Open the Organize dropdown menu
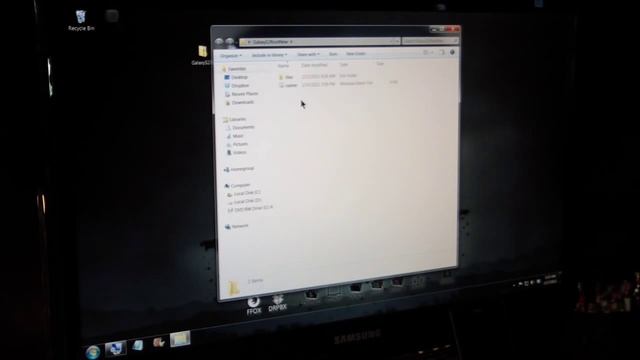Viewport: 640px width, 360px height. [x=231, y=56]
